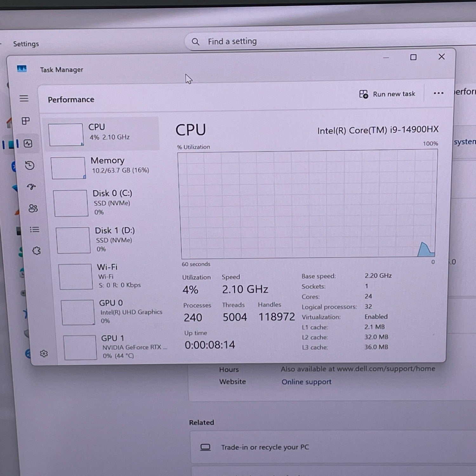Click the Find a setting search box

[x=317, y=41]
